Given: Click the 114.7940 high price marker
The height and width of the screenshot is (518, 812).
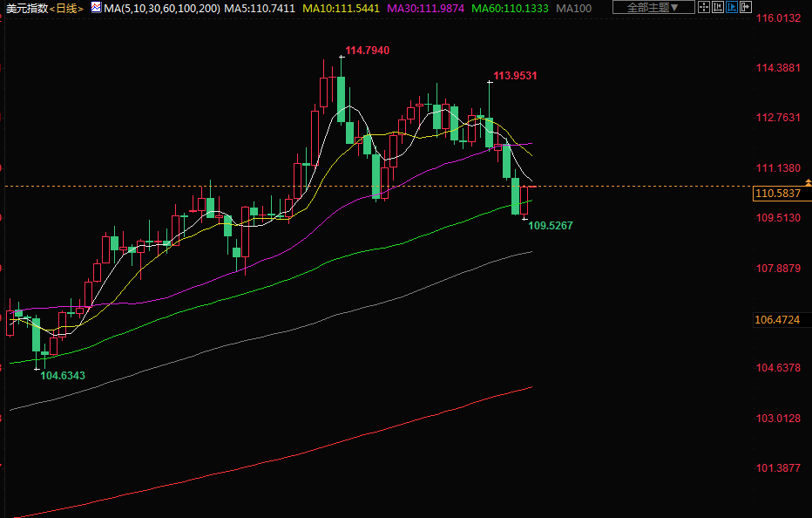Looking at the screenshot, I should click(x=367, y=51).
